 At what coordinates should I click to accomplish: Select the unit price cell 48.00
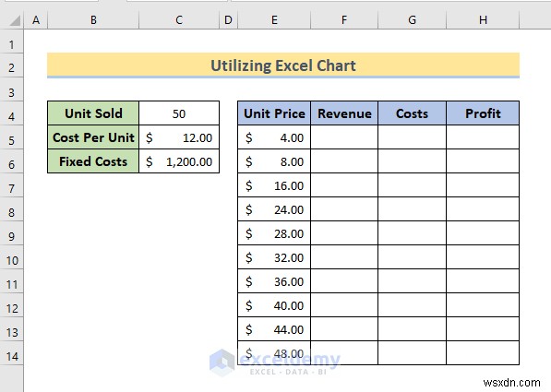tap(274, 352)
